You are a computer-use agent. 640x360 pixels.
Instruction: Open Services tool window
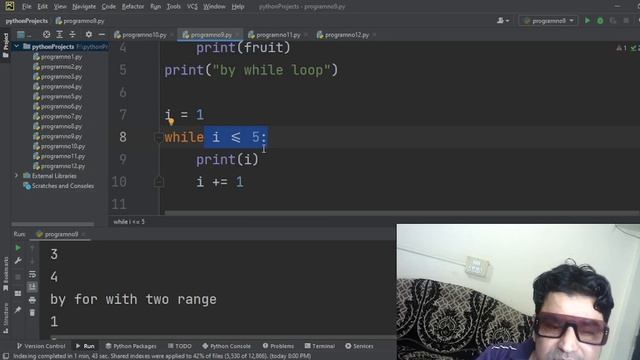359,346
